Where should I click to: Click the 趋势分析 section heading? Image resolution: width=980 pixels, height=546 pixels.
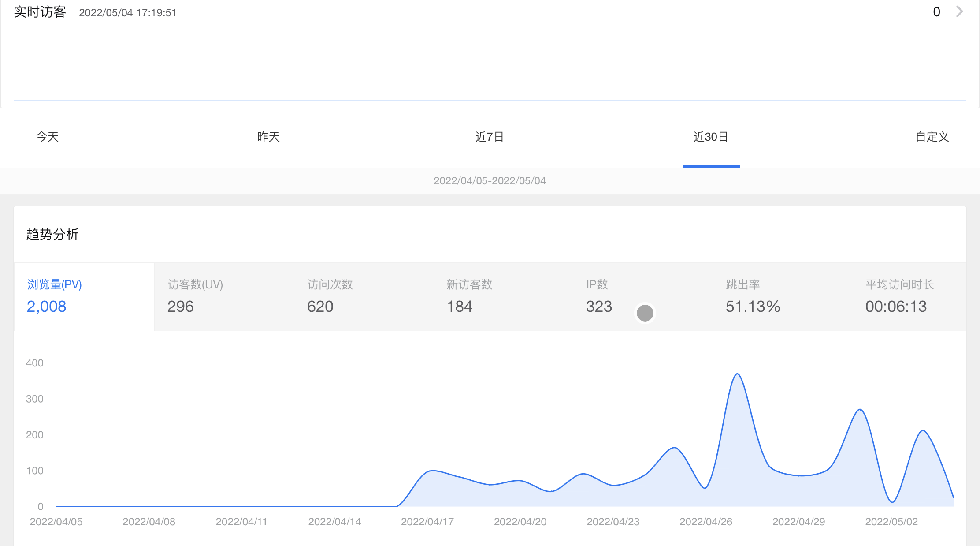[52, 234]
